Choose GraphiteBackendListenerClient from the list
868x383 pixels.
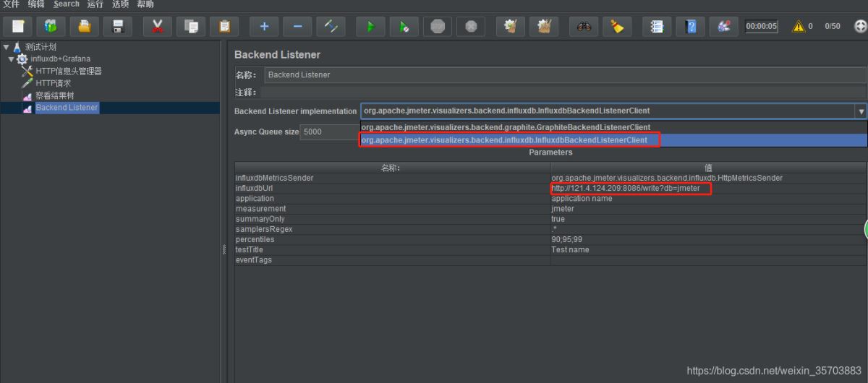(505, 128)
